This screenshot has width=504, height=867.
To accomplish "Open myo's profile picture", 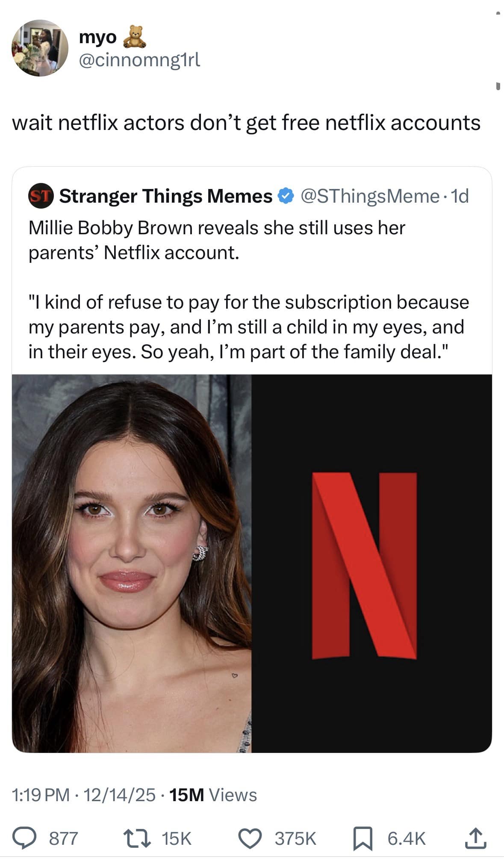I will click(x=40, y=48).
